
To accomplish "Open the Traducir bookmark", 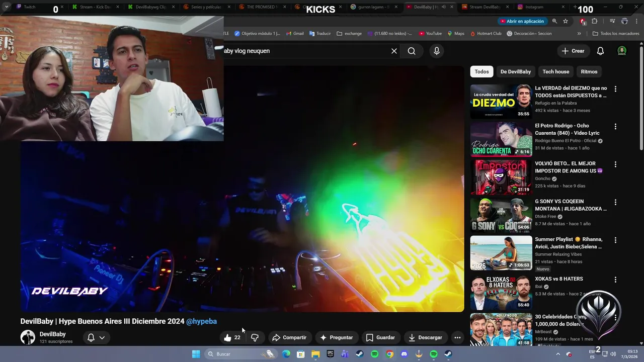I will tap(320, 34).
